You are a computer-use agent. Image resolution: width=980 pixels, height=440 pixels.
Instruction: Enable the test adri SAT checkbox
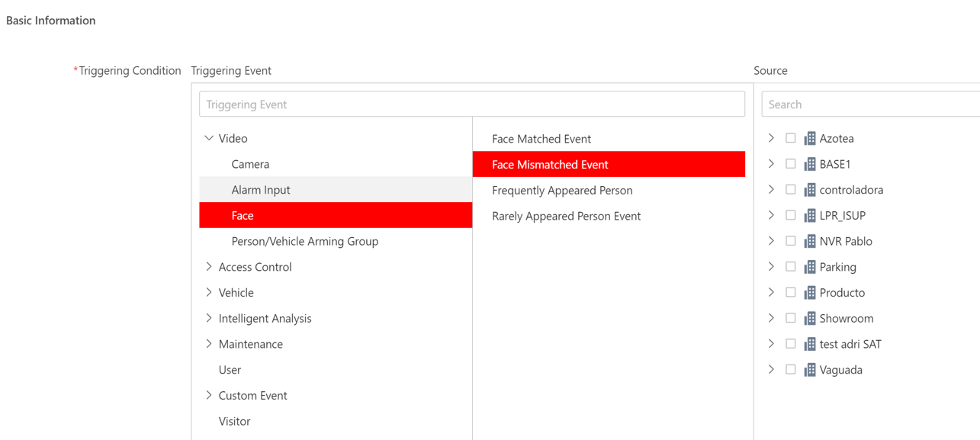point(790,344)
